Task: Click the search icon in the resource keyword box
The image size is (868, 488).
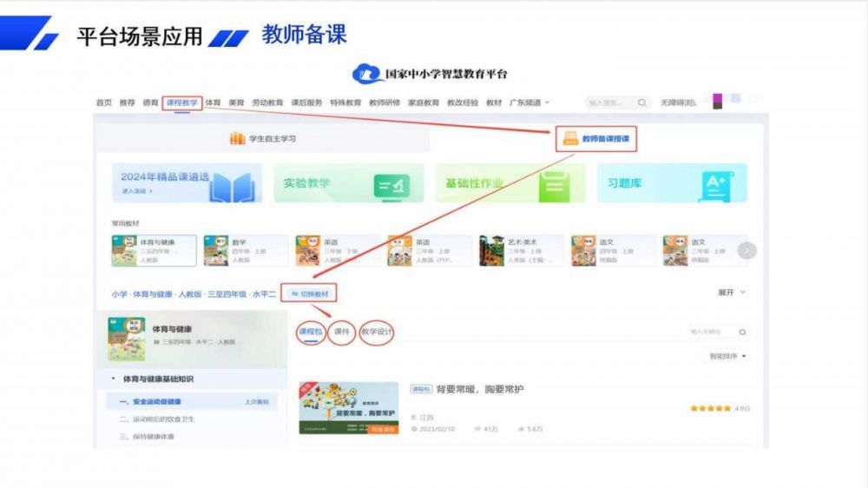Action: [x=742, y=332]
